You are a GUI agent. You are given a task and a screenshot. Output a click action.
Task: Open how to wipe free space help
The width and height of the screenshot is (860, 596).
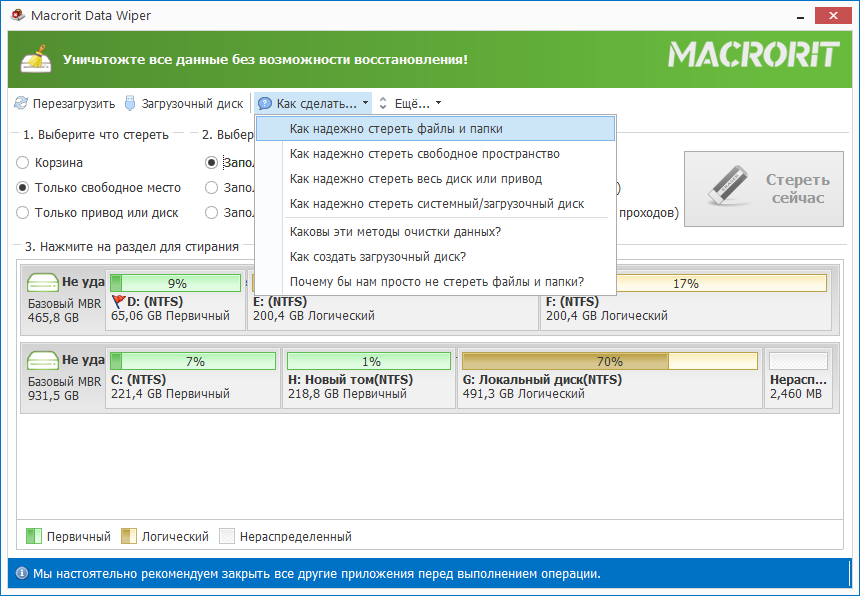point(424,154)
